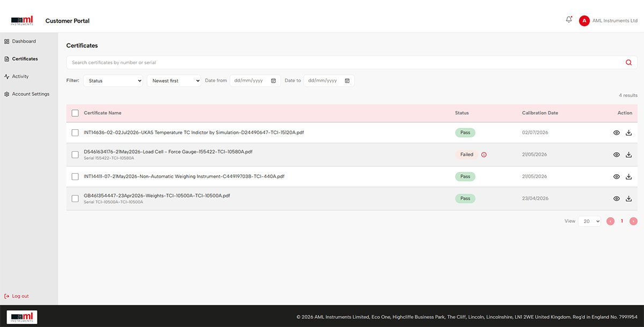Click Serial 155422-TCI-10580A text
Viewport: 644px width, 327px height.
[x=109, y=159]
